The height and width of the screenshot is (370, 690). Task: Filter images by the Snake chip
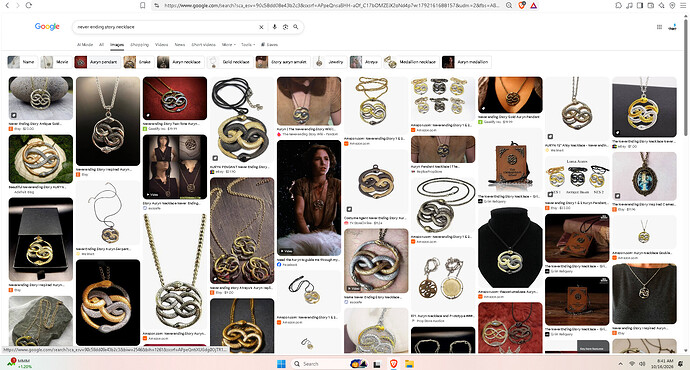coord(139,62)
